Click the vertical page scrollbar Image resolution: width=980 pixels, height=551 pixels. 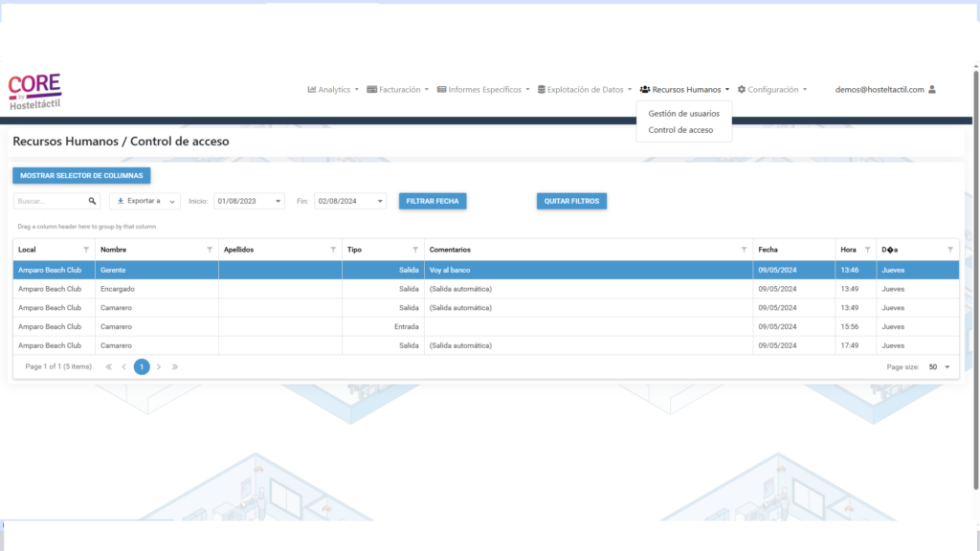[x=975, y=278]
